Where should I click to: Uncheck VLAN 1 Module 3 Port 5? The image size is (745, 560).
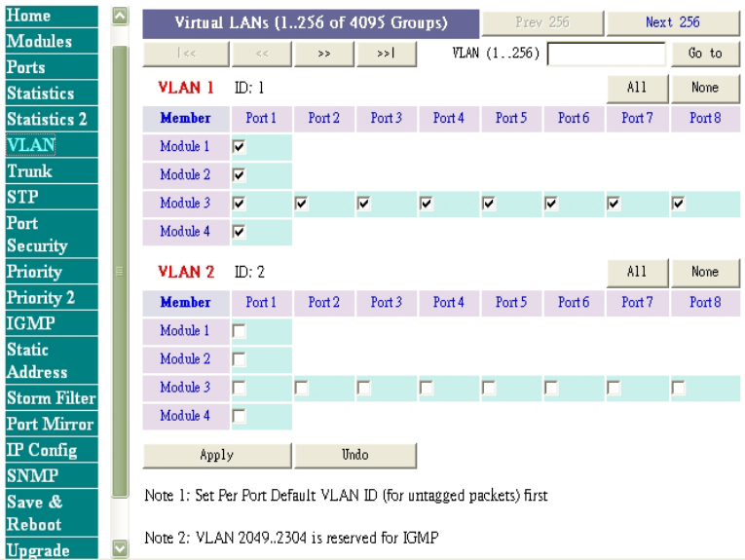(x=489, y=204)
